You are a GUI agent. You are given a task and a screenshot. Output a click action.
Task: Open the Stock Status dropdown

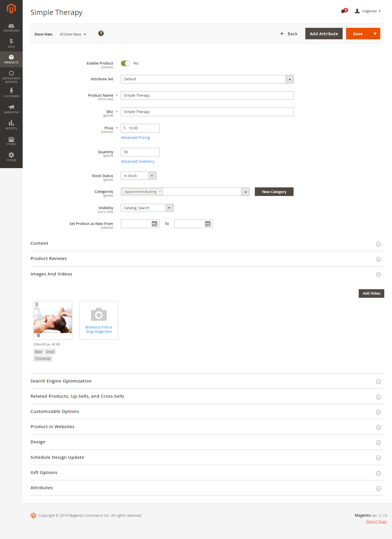pos(152,176)
